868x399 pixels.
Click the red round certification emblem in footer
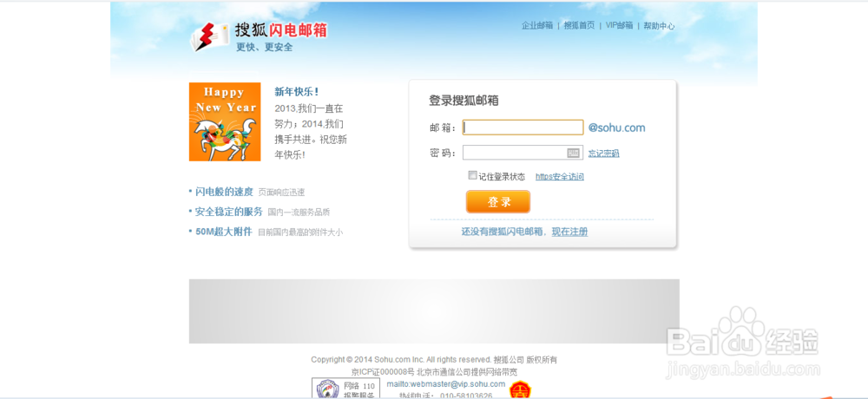520,390
